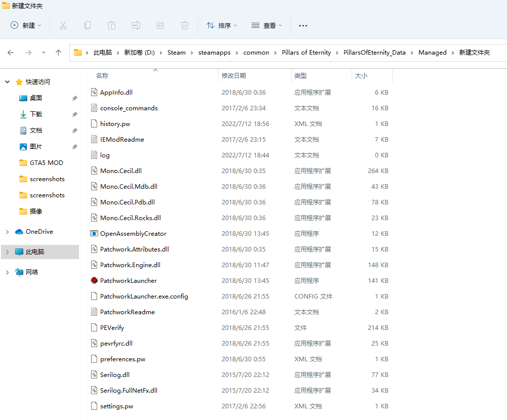The width and height of the screenshot is (507, 420).
Task: Click Steam in the address breadcrumb
Action: coord(177,53)
